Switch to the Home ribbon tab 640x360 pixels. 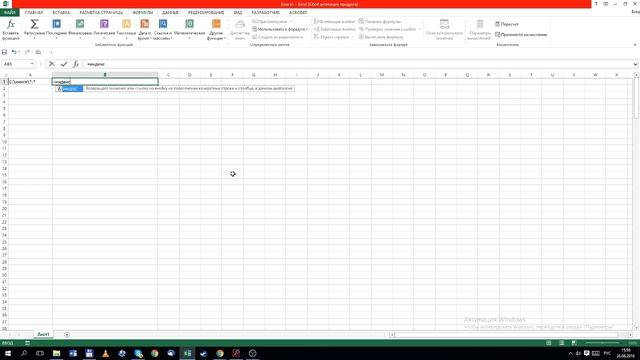[33, 13]
